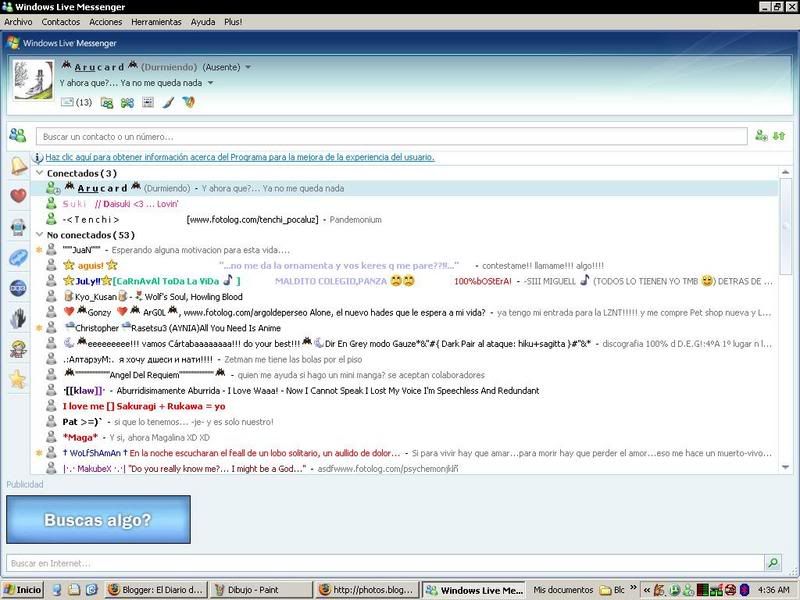Click the paintbrush color scheme icon

click(168, 103)
